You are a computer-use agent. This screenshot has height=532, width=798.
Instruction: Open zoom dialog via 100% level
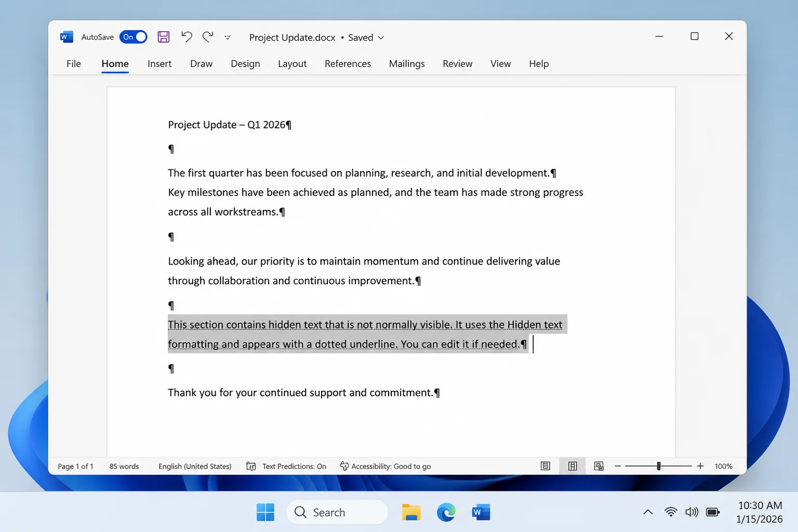click(723, 466)
